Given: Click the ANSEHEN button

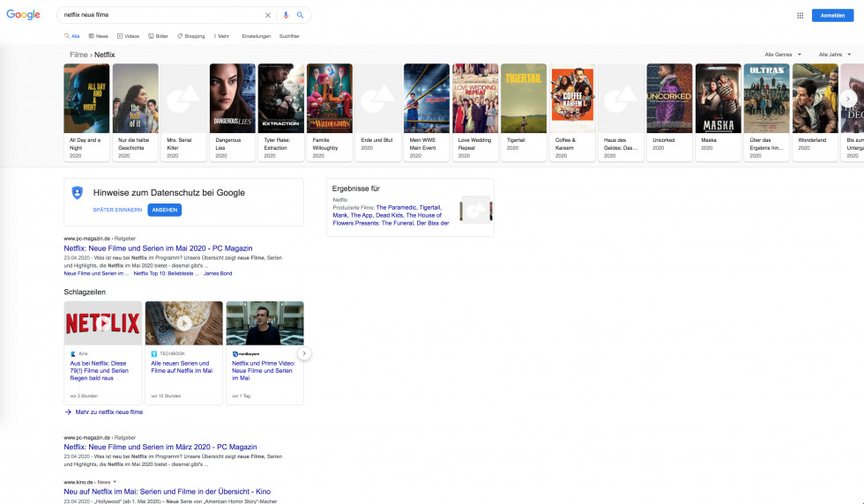Looking at the screenshot, I should [164, 210].
